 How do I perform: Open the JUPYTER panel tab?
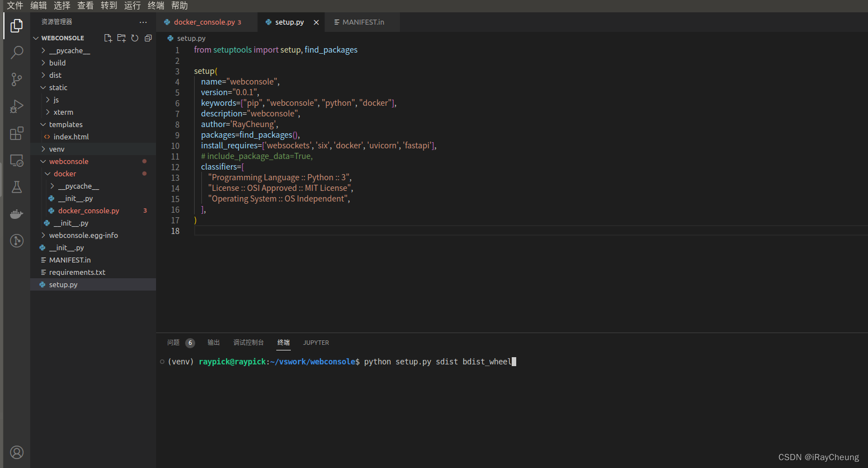coord(316,343)
